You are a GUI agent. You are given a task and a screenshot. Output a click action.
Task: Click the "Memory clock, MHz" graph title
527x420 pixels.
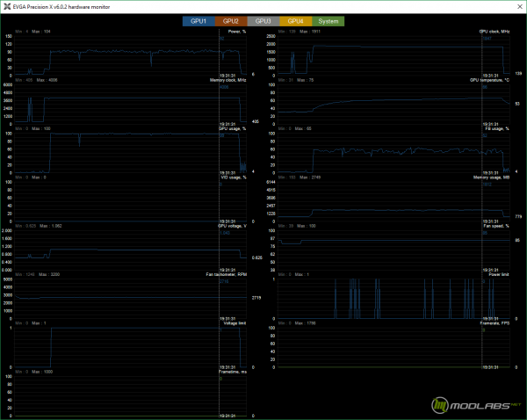click(x=227, y=80)
